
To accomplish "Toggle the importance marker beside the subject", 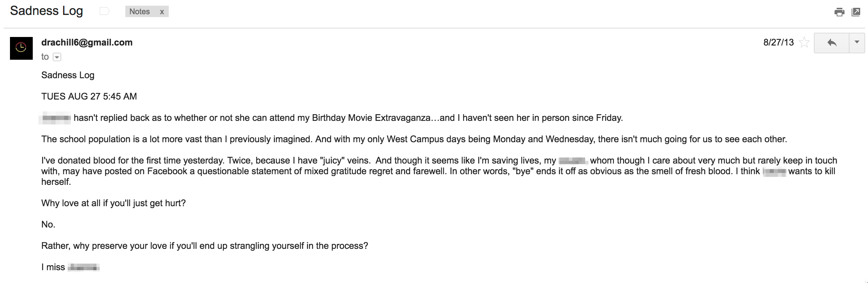I will pyautogui.click(x=104, y=11).
